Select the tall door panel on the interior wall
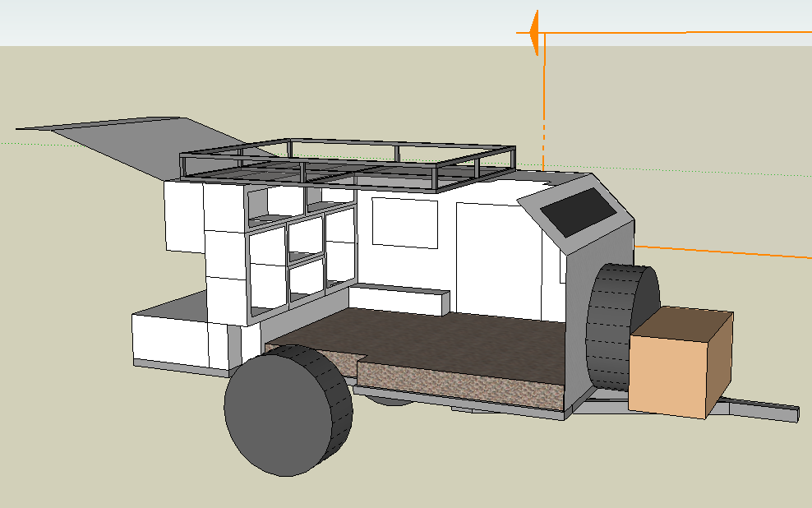The height and width of the screenshot is (508, 812). tap(498, 261)
